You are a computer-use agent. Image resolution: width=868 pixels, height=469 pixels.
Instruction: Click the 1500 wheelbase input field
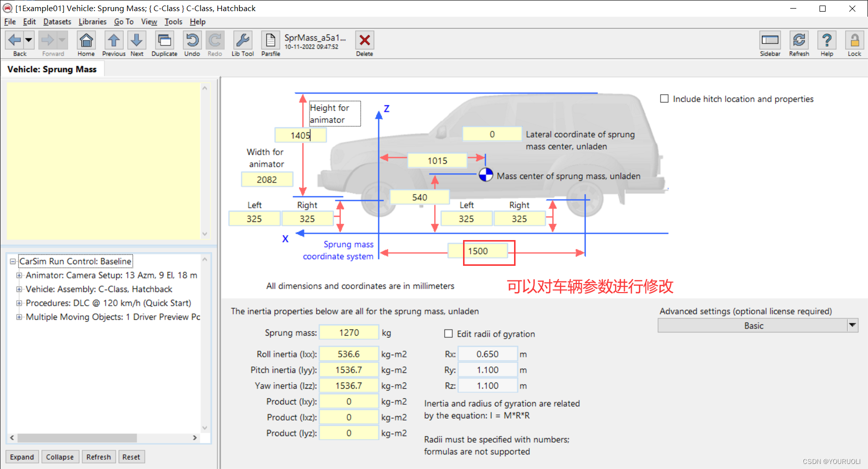485,251
